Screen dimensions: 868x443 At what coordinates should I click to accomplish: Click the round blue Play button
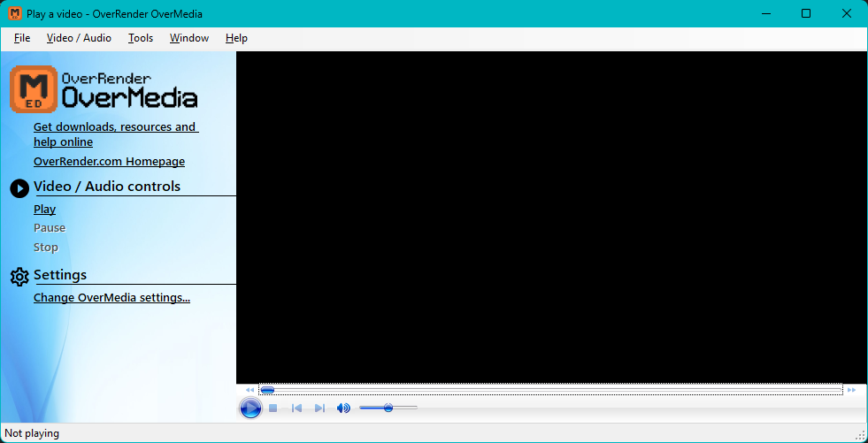tap(250, 409)
